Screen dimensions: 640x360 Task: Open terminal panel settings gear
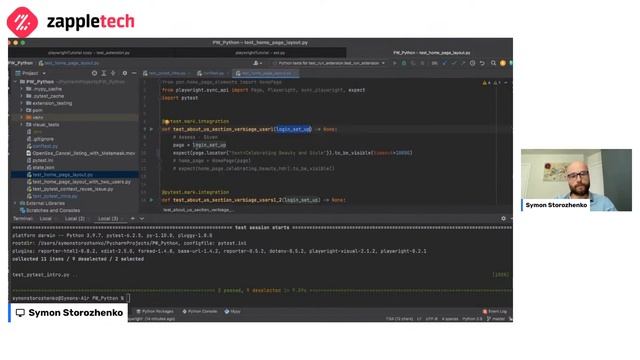[x=503, y=219]
